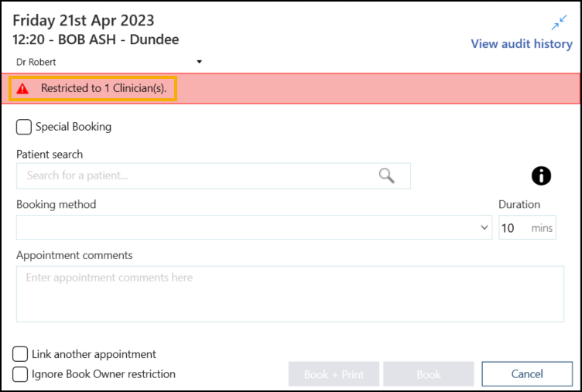Click the Friday 21st Apr 2023 heading

[83, 21]
